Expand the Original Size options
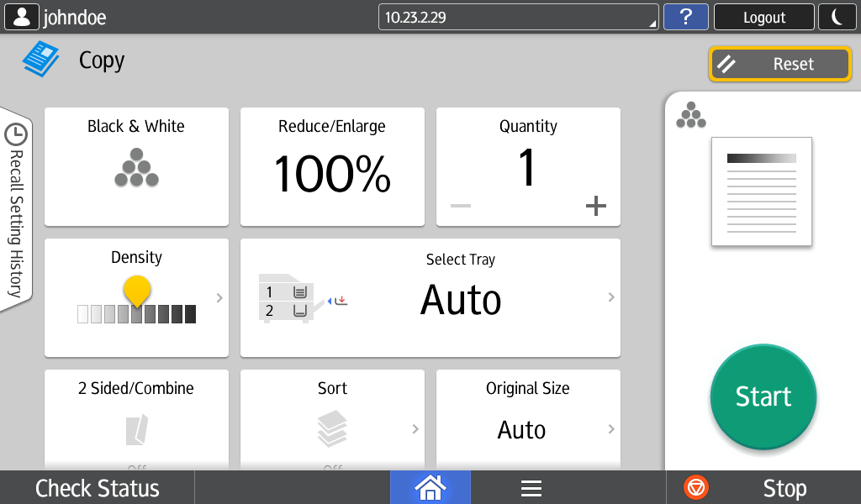 pyautogui.click(x=610, y=429)
